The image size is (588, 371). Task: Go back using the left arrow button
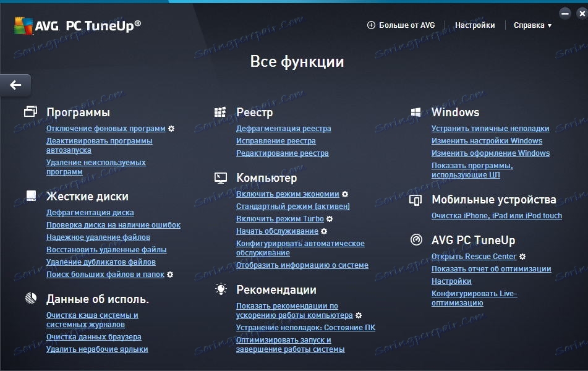pos(15,85)
